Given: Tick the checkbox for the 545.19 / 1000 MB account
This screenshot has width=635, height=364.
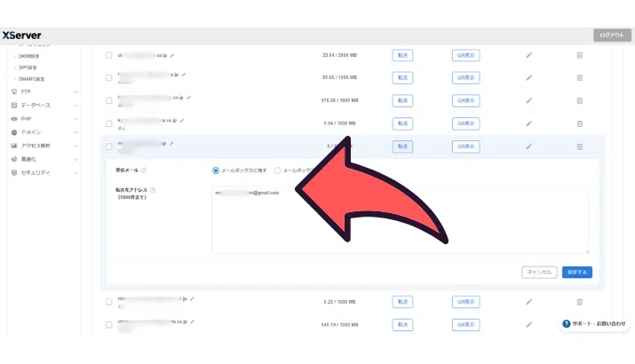Looking at the screenshot, I should [108, 325].
